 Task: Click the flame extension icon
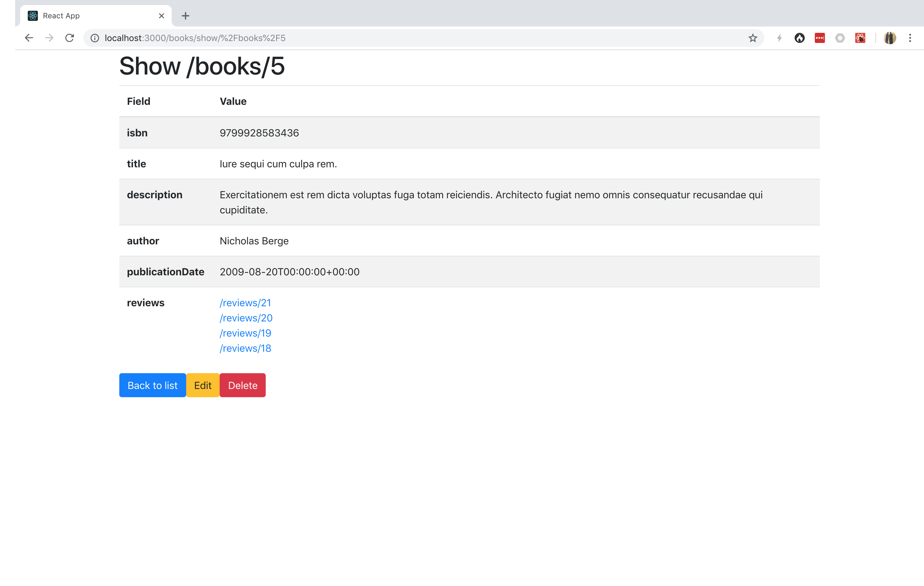(799, 38)
